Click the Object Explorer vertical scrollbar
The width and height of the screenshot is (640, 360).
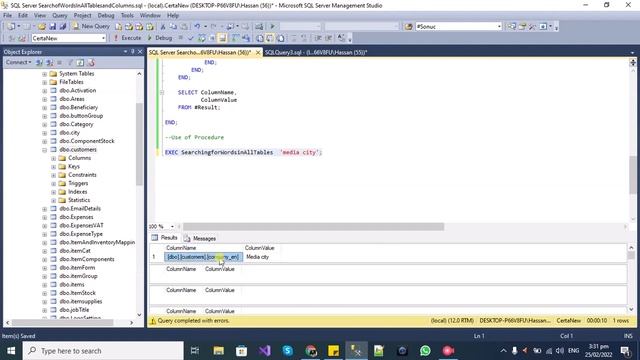click(x=139, y=145)
